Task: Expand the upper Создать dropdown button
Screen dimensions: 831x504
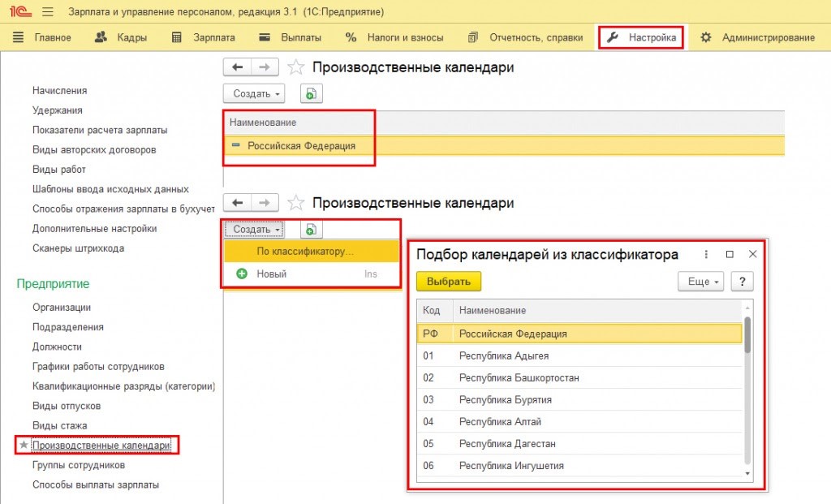Action: tap(254, 94)
